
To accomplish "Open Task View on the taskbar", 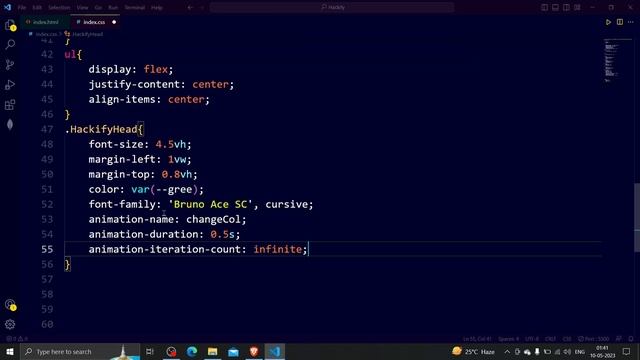I will [x=150, y=351].
